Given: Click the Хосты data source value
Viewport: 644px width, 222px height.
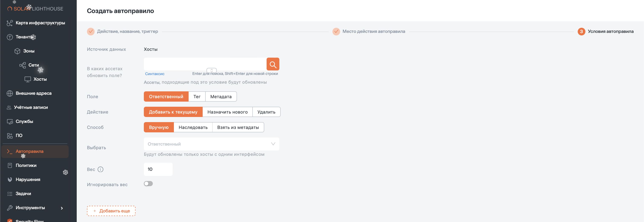Looking at the screenshot, I should click(x=150, y=49).
